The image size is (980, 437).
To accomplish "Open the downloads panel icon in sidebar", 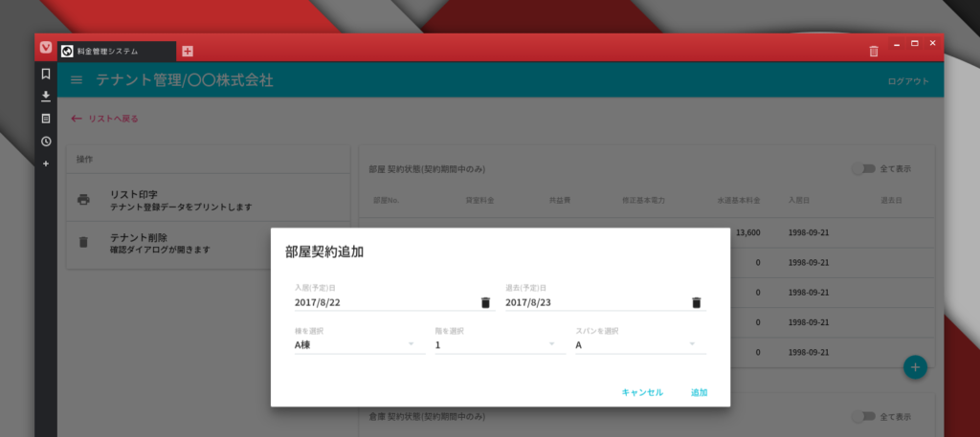I will pyautogui.click(x=46, y=97).
